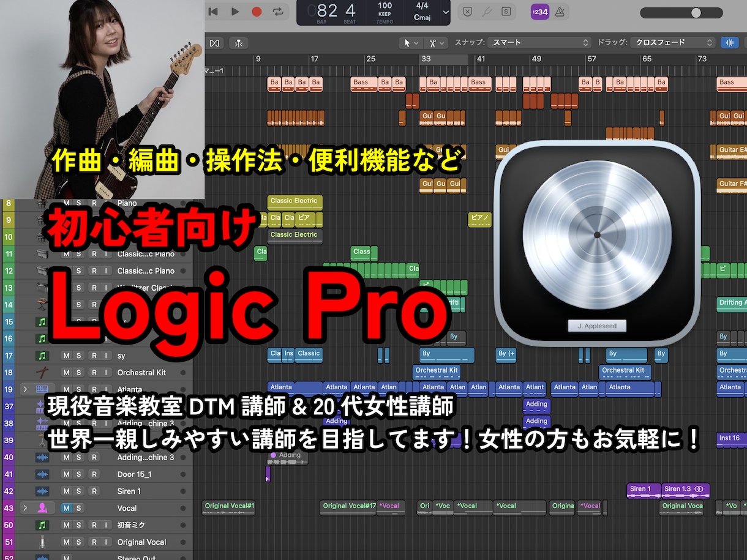Solo track 11 Classic Piano
Viewport: 747px width, 560px height.
[x=78, y=254]
